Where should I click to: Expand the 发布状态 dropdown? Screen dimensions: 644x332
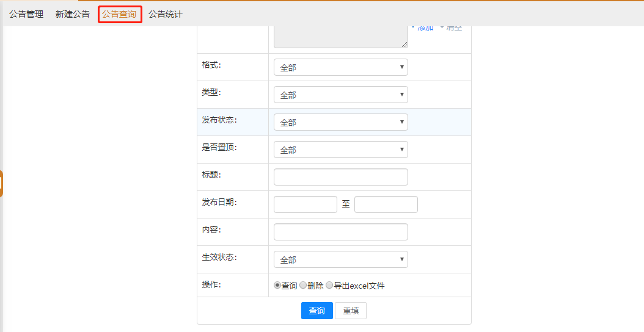click(340, 122)
